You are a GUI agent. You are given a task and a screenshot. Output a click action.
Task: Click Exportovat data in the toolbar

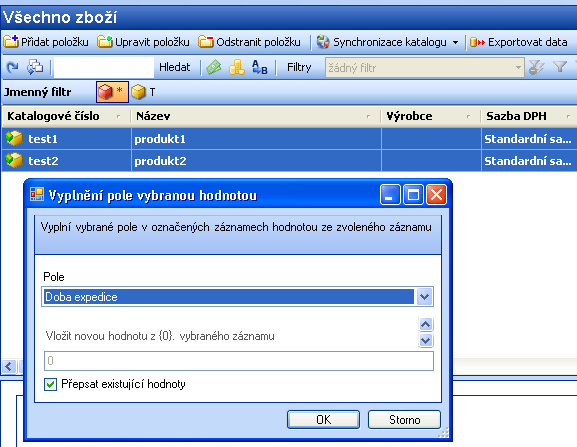518,42
